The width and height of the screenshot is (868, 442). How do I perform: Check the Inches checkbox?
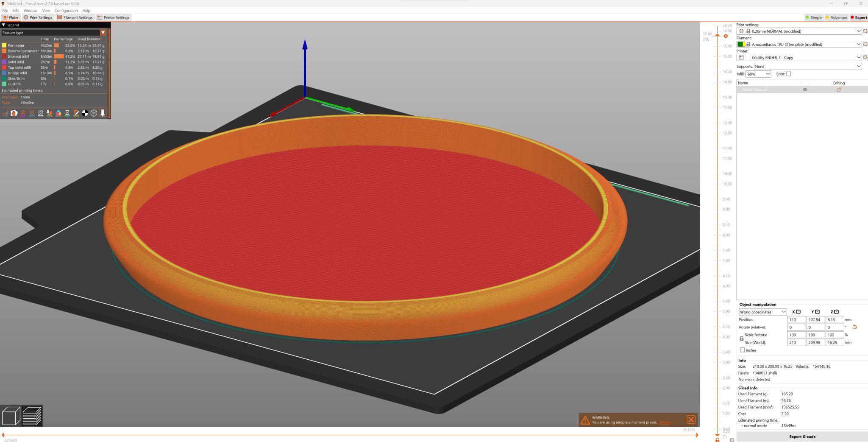[x=742, y=350]
